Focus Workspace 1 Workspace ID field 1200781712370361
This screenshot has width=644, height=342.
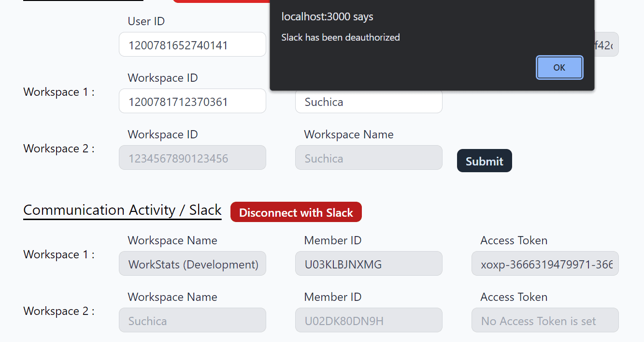192,101
